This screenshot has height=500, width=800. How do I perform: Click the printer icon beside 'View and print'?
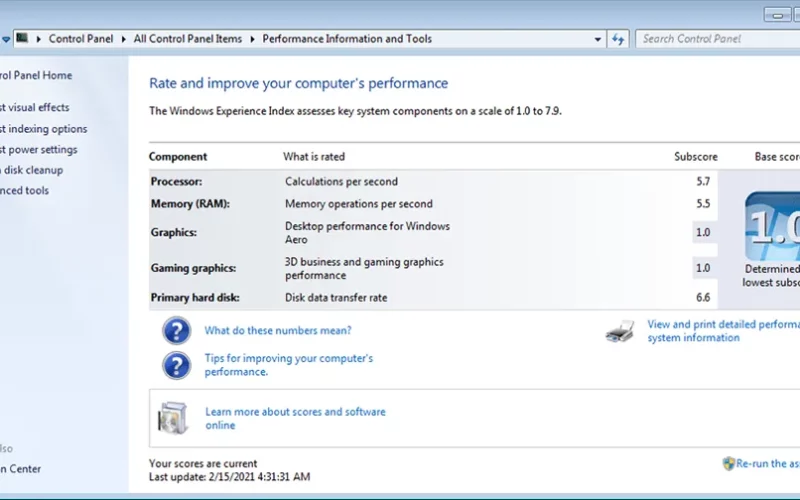point(620,331)
